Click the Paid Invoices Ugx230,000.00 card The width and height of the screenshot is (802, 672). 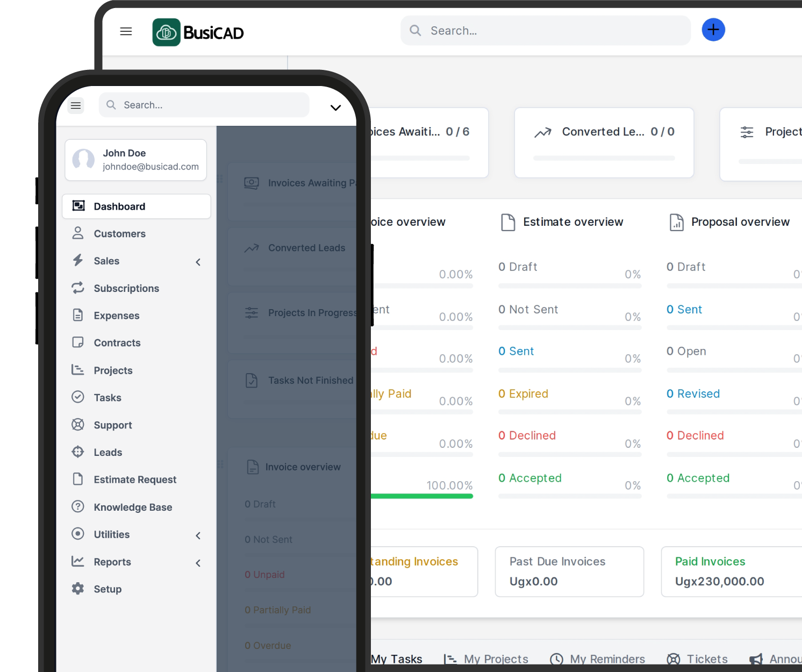(x=732, y=571)
